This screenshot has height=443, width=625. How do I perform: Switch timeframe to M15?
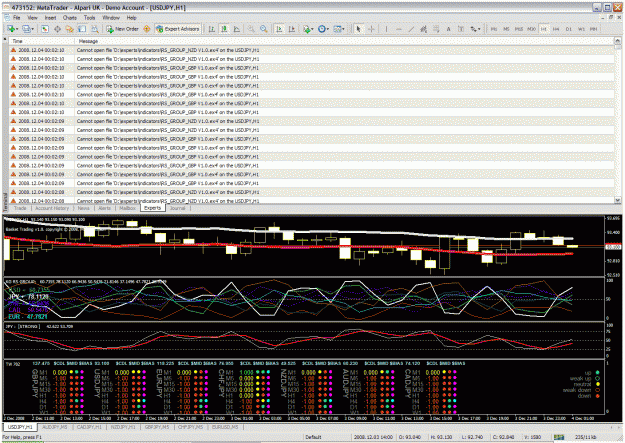(x=519, y=29)
